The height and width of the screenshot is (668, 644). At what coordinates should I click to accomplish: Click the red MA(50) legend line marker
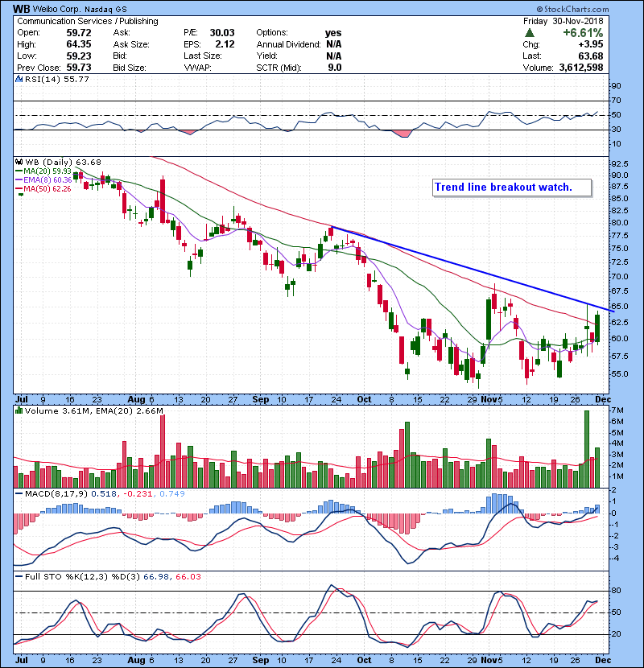pyautogui.click(x=19, y=188)
